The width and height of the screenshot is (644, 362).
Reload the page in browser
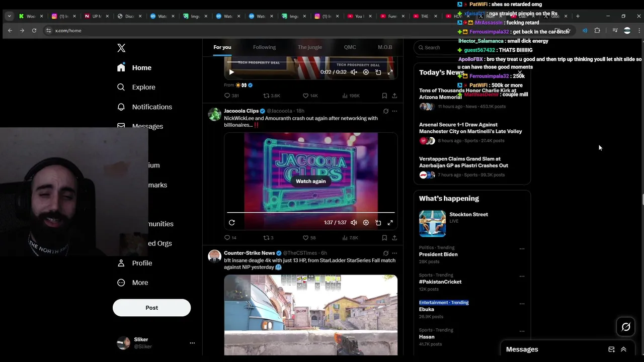click(34, 31)
